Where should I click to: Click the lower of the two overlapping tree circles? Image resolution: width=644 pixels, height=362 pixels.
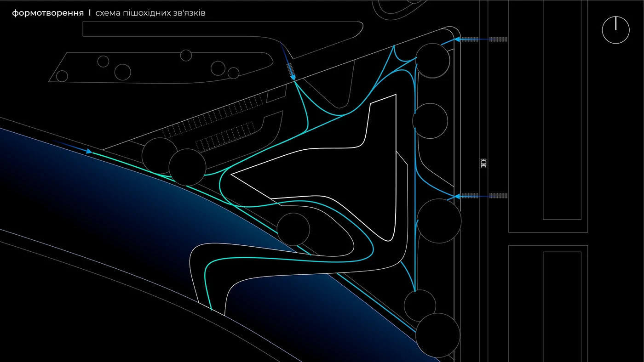click(187, 167)
